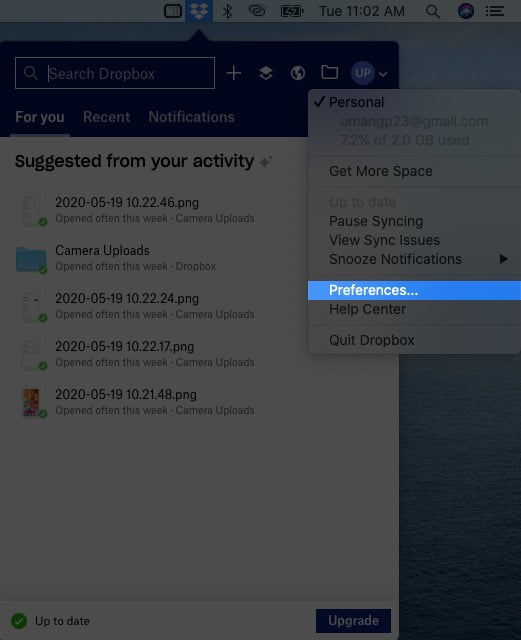This screenshot has width=521, height=640.
Task: Click the Search Dropbox field
Action: pos(115,73)
